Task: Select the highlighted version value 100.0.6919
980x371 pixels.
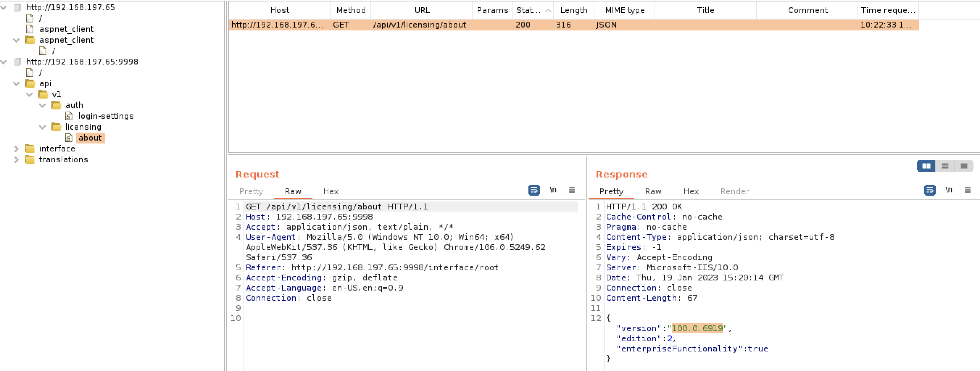Action: tap(698, 328)
